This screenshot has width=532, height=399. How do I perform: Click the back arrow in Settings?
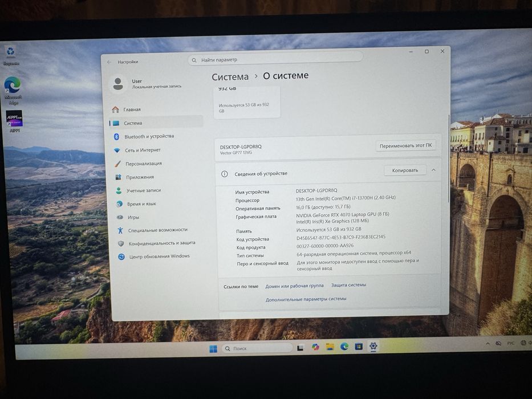coord(109,62)
